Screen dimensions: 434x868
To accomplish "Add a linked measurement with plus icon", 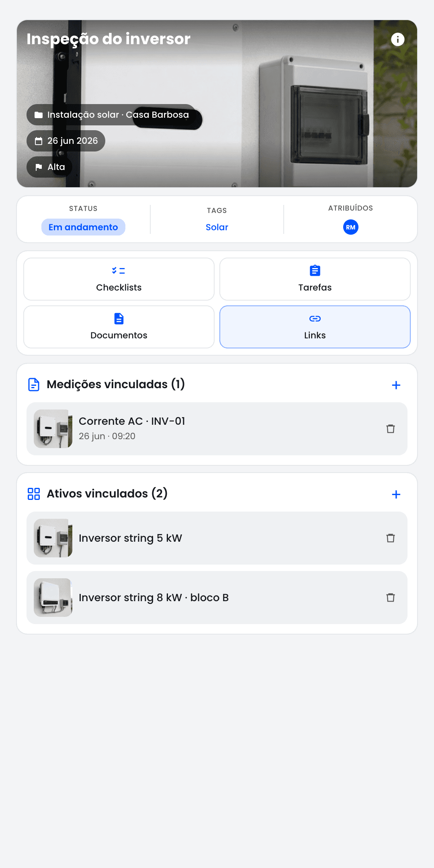I will (x=396, y=385).
